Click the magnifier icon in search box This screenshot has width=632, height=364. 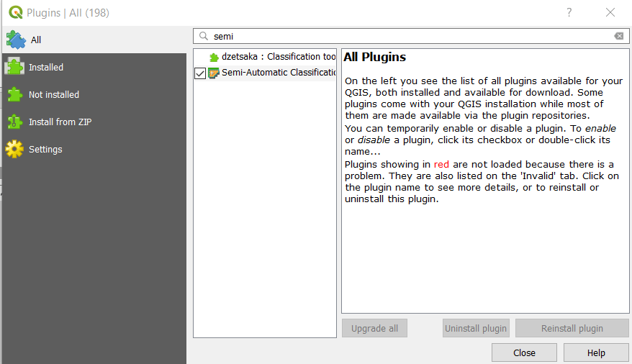click(204, 36)
